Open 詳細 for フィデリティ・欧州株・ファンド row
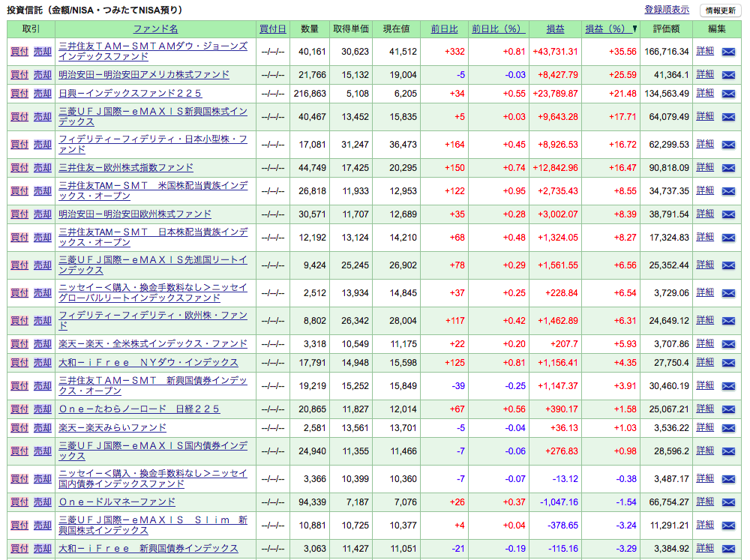This screenshot has width=750, height=560. (x=705, y=320)
